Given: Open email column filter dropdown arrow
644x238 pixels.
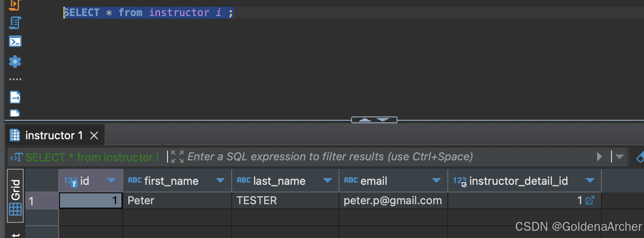Looking at the screenshot, I should pos(436,181).
